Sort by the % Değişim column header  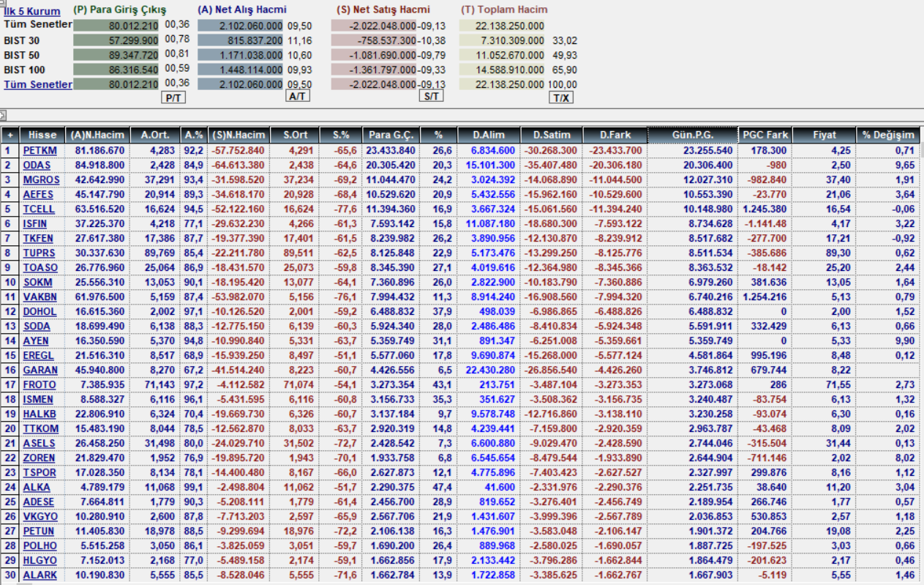point(888,135)
